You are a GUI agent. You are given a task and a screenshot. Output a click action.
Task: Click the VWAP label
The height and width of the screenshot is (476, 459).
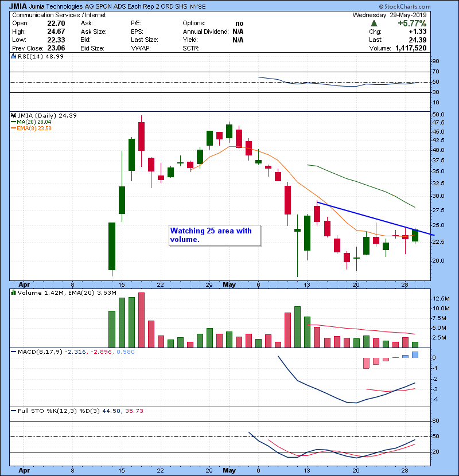[x=141, y=48]
